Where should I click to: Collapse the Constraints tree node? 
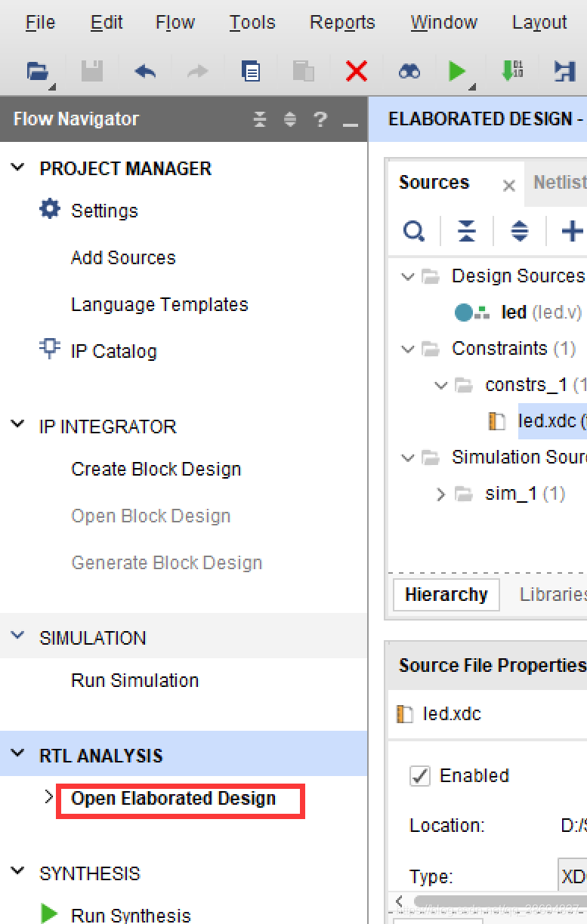tap(409, 350)
